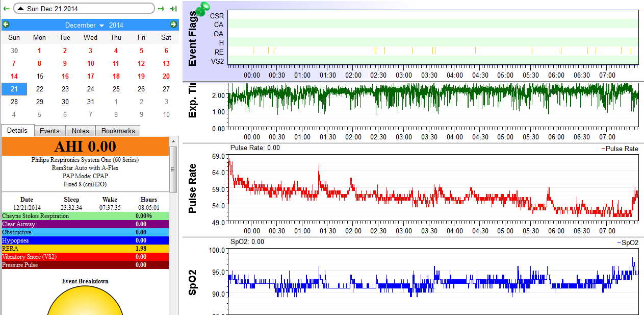Click the green pin on Event Flags graph
The height and width of the screenshot is (315, 644).
[204, 9]
